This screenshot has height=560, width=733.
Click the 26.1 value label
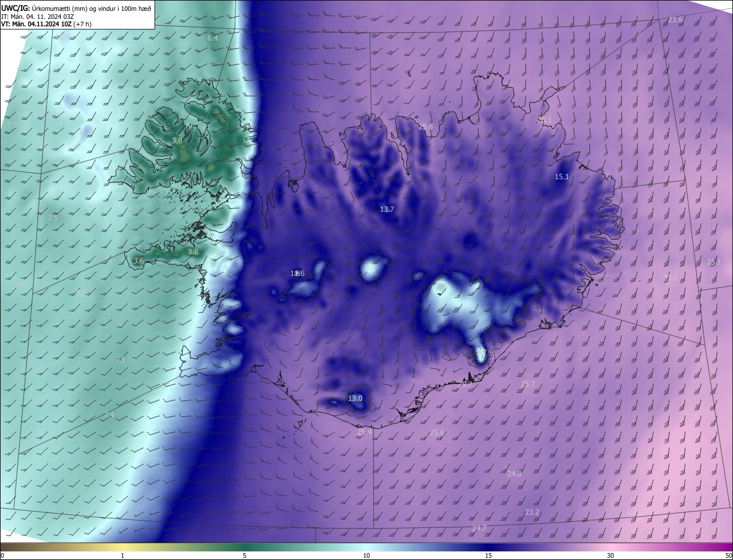544,120
